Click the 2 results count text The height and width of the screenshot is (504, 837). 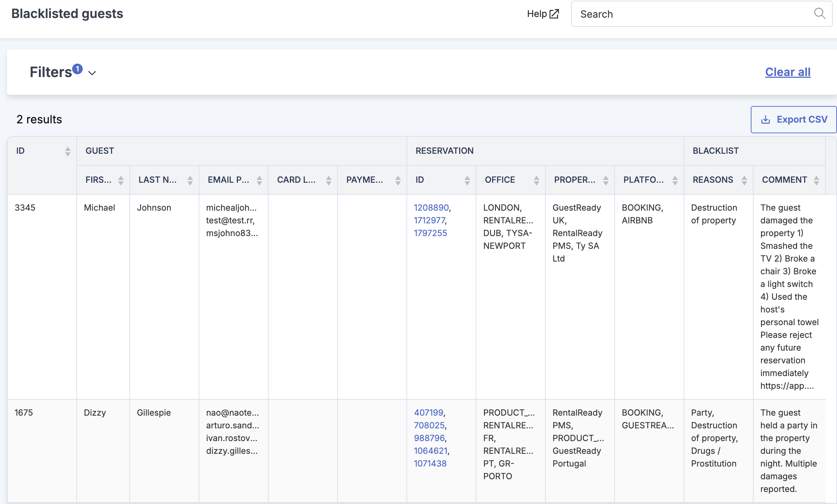39,119
